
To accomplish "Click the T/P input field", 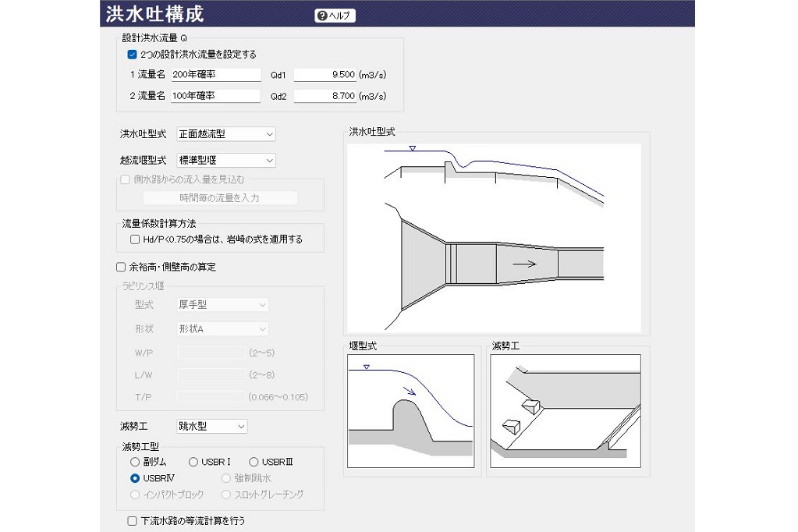I will [211, 397].
